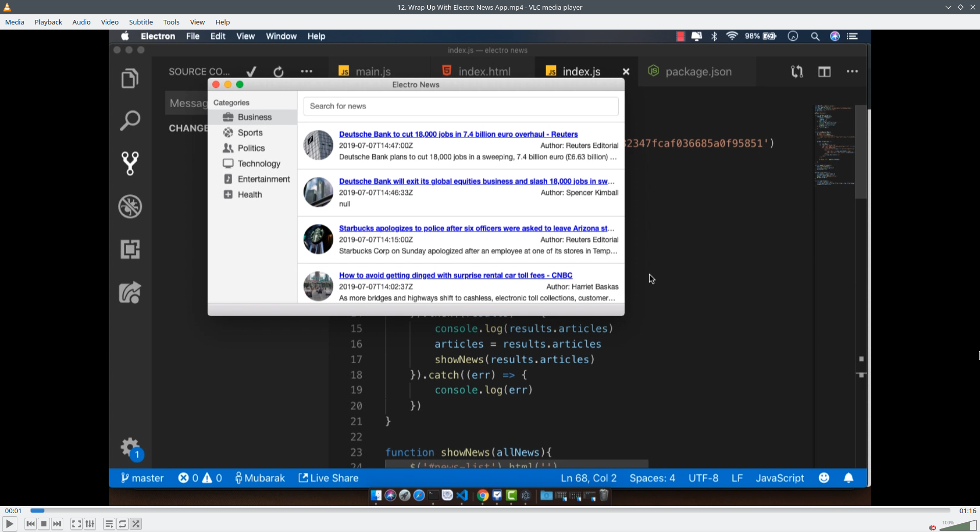Viewport: 980px width, 532px height.
Task: Toggle VLC fullscreen mode
Action: pos(76,524)
